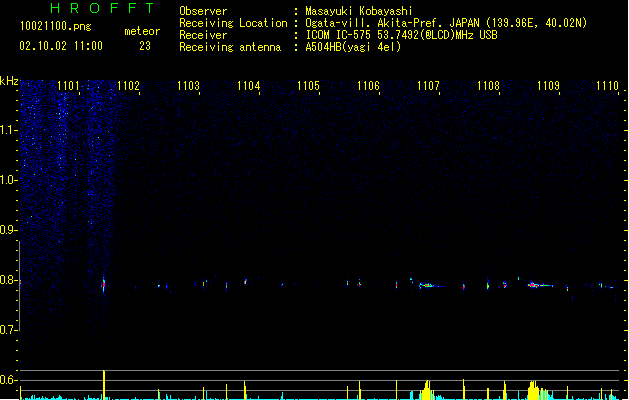The height and width of the screenshot is (400, 629).
Task: Click the Observer field label
Action: tap(203, 11)
